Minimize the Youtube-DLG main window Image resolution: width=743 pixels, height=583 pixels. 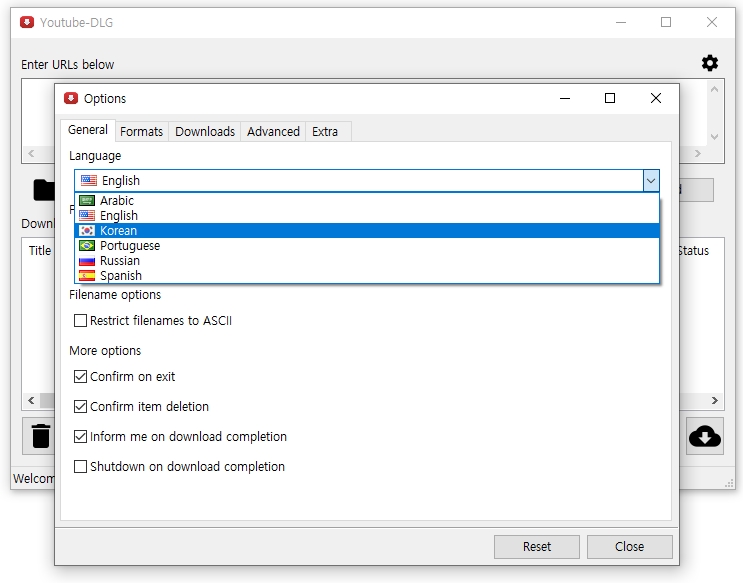621,22
